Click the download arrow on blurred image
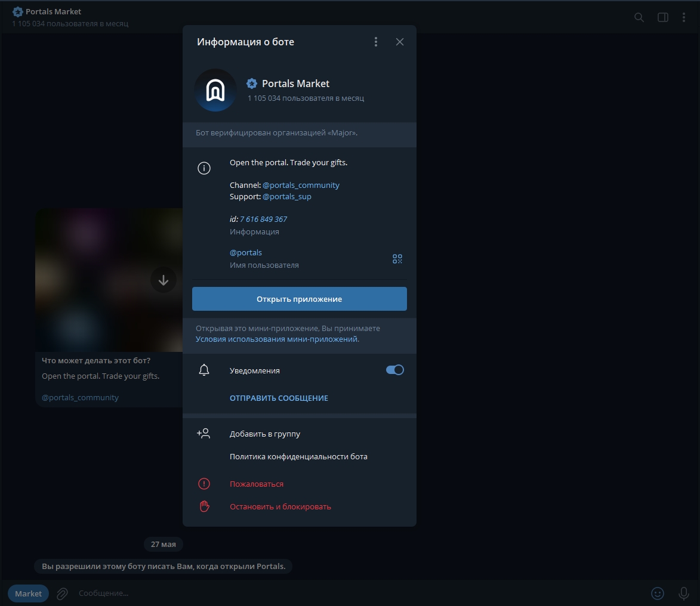The width and height of the screenshot is (700, 606). [x=163, y=279]
